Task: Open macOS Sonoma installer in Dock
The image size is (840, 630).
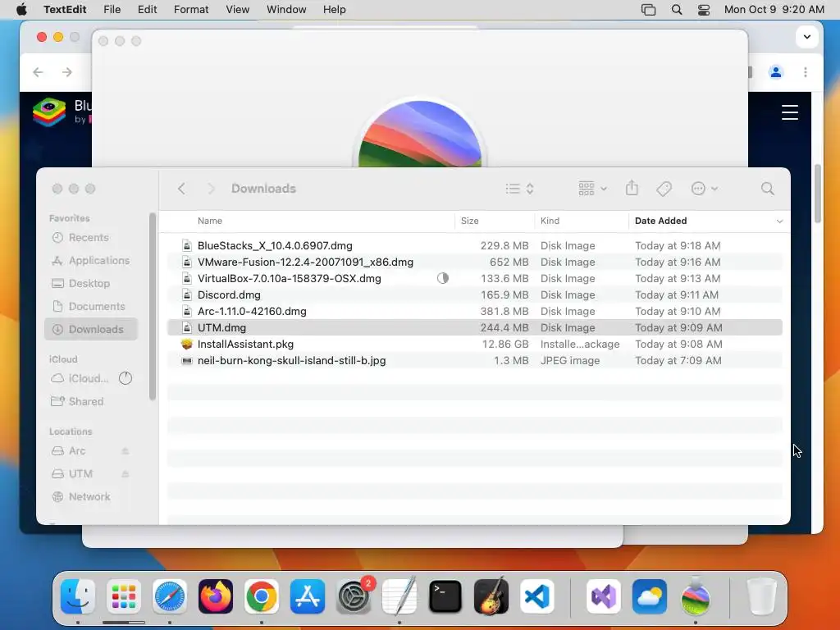Action: coord(696,596)
